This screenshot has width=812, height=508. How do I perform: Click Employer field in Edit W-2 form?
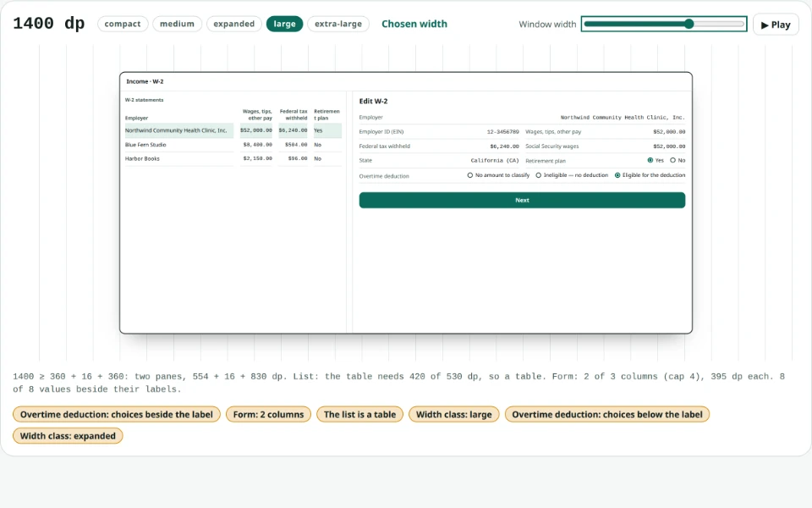(x=522, y=117)
